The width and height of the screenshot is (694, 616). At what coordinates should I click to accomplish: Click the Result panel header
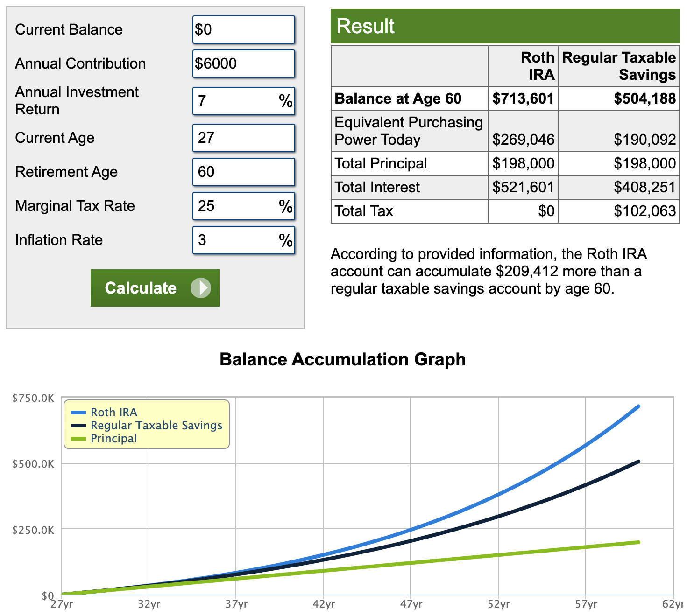click(x=505, y=26)
